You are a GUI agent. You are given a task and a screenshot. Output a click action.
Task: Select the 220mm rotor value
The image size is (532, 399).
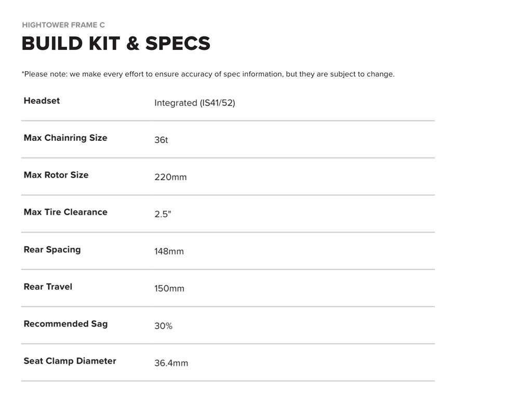[x=170, y=177]
